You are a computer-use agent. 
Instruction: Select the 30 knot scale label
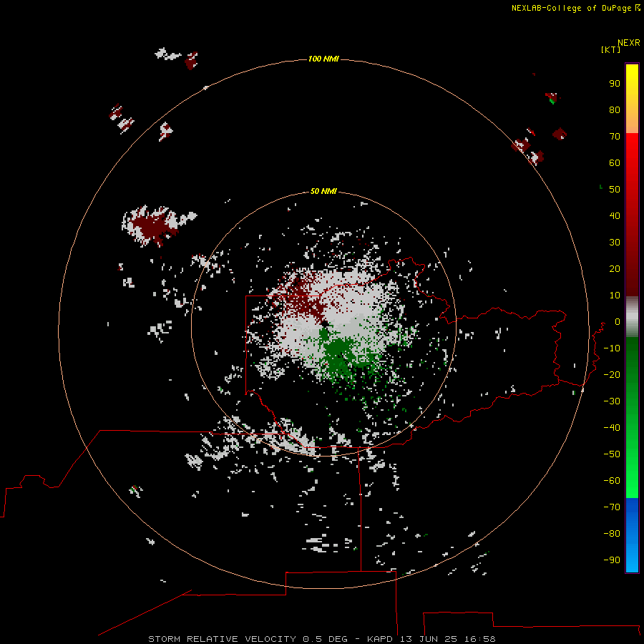(615, 243)
